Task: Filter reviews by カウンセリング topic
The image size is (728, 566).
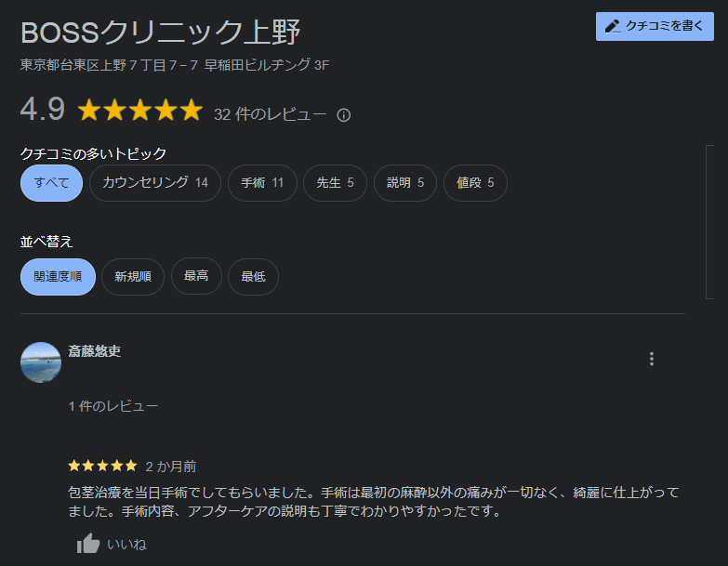Action: pos(155,183)
